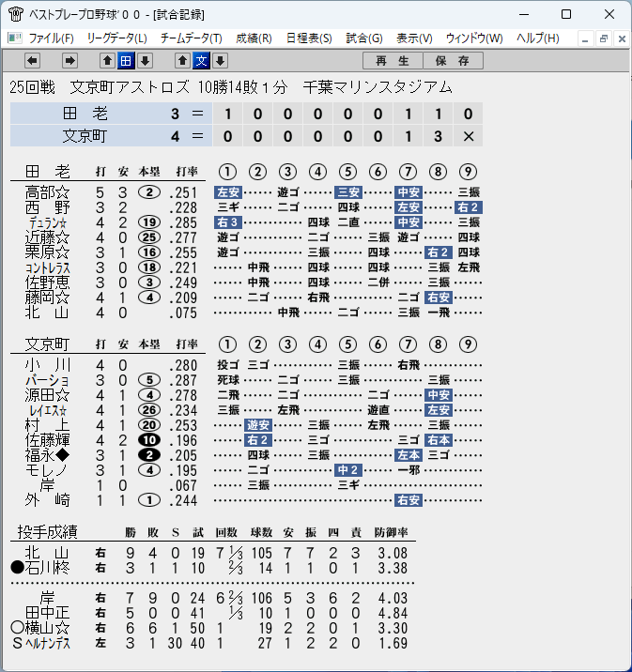Click the up arrow beside 田 icon
This screenshot has width=632, height=672.
point(107,60)
